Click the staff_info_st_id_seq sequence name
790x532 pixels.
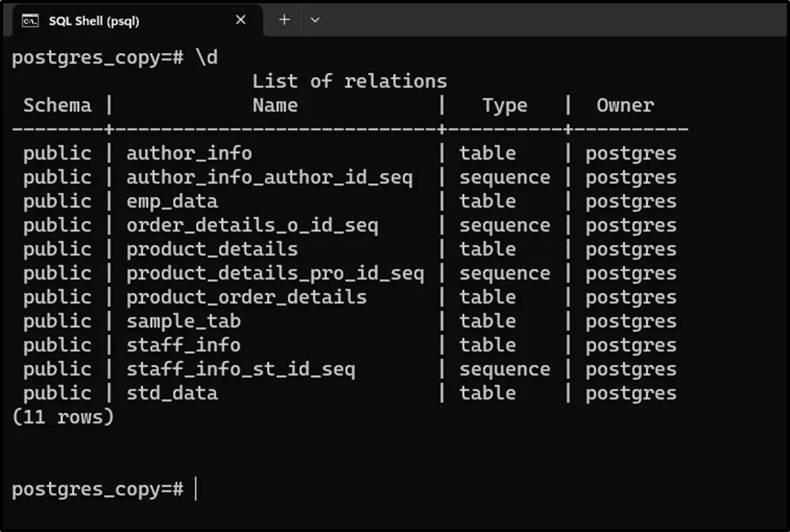click(240, 370)
